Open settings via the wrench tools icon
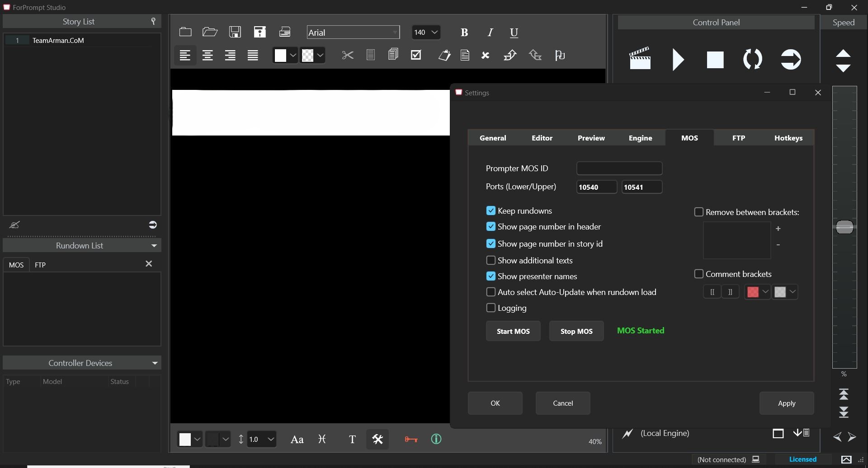 (377, 439)
